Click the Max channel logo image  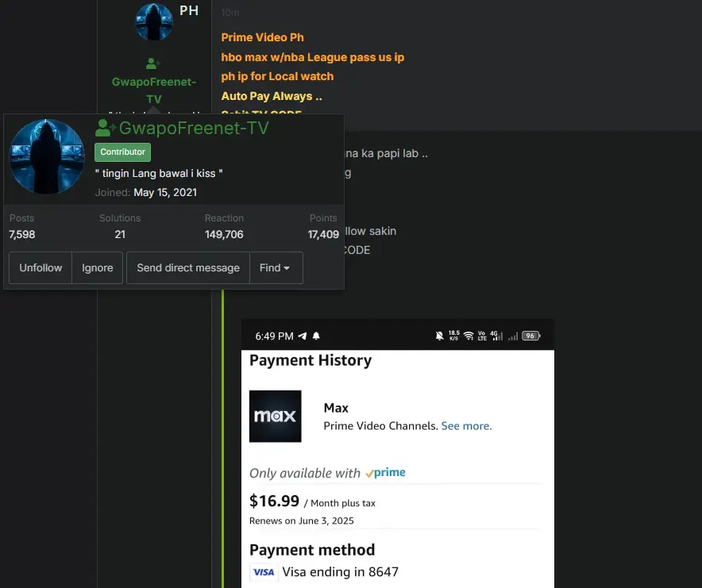[276, 416]
